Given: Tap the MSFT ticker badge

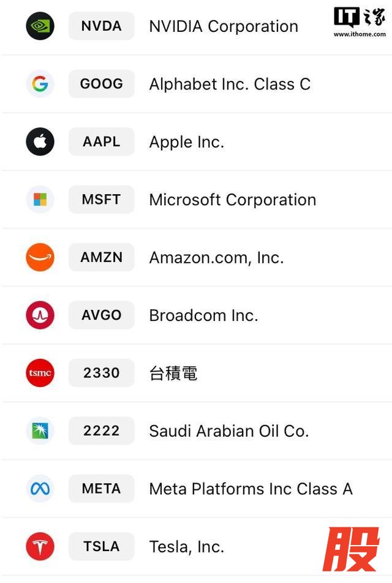Looking at the screenshot, I should 101,200.
